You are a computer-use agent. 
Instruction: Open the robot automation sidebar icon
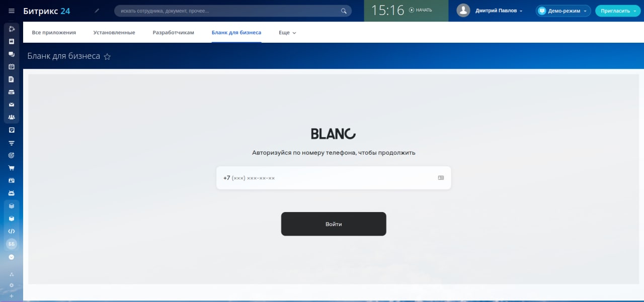pos(12,193)
